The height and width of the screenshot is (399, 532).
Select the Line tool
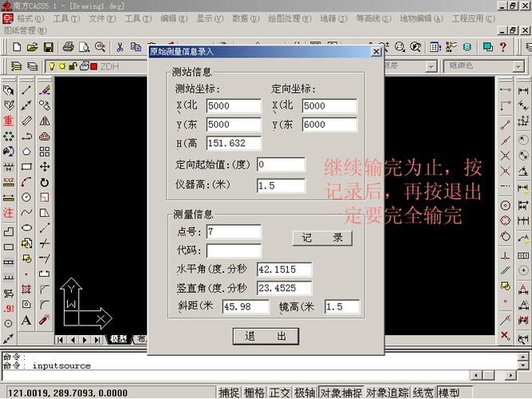point(26,90)
